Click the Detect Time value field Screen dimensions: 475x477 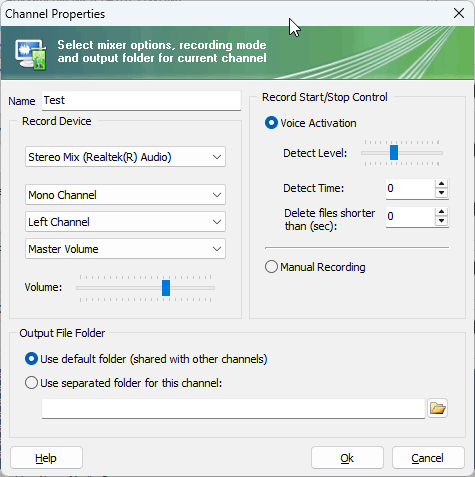pos(410,189)
